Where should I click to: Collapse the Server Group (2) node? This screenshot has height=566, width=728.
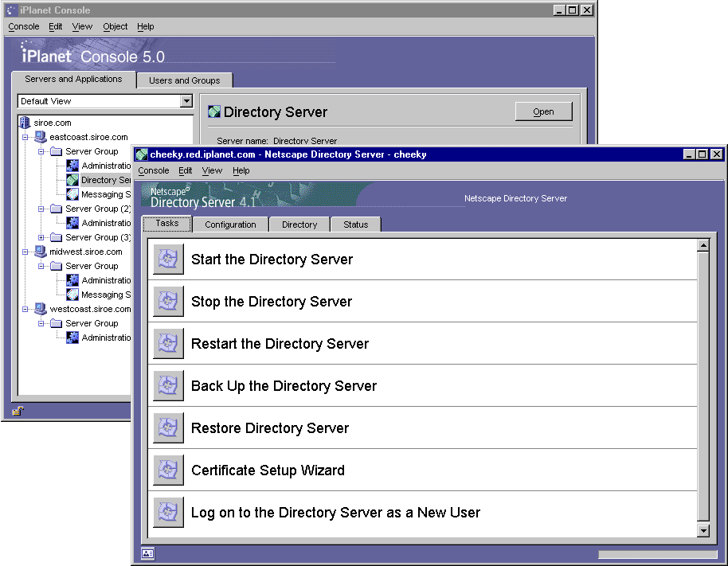(x=41, y=209)
